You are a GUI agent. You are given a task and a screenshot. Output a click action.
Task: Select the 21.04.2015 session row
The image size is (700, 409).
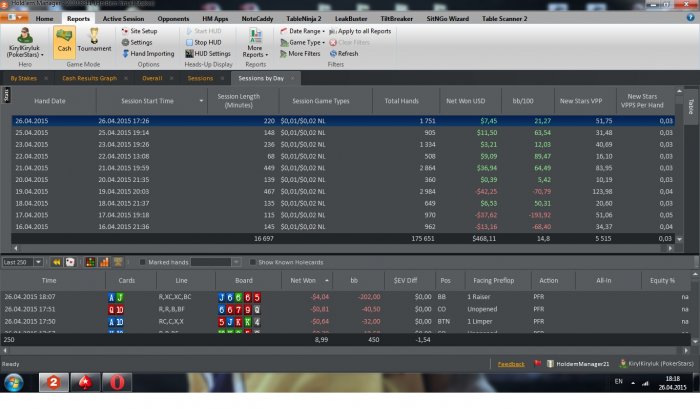tap(343, 168)
